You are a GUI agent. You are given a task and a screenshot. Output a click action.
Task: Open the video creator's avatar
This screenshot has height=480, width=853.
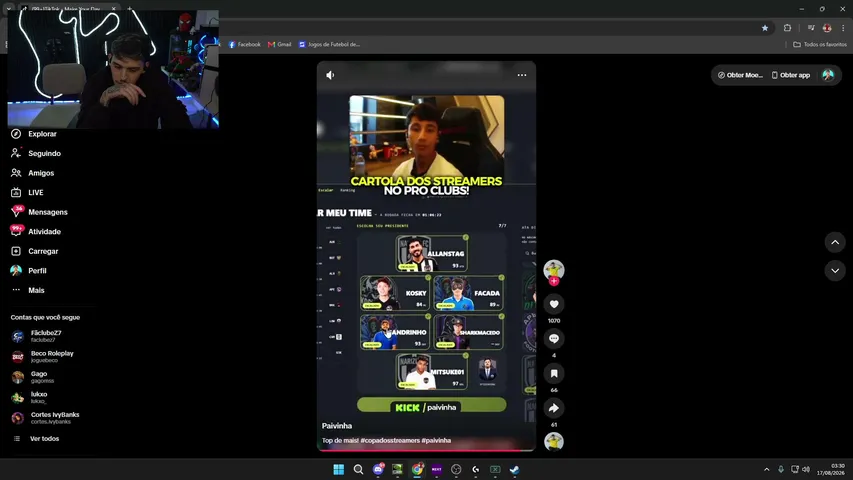click(x=554, y=270)
